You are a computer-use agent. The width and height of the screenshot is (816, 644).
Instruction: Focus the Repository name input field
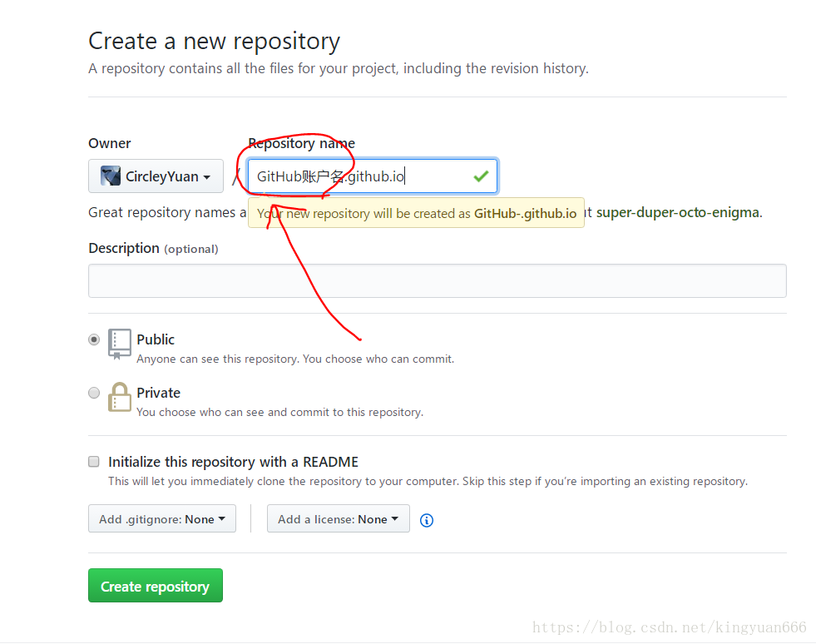[x=372, y=176]
